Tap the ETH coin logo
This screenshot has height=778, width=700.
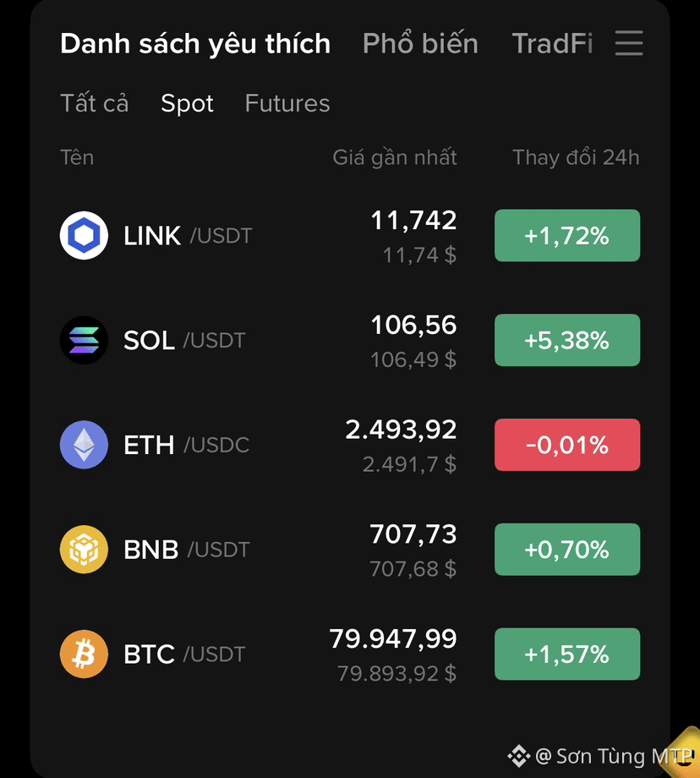coord(84,445)
